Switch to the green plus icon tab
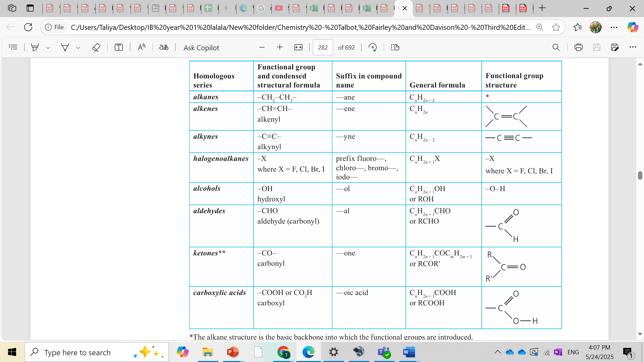This screenshot has height=362, width=644. coord(209,8)
